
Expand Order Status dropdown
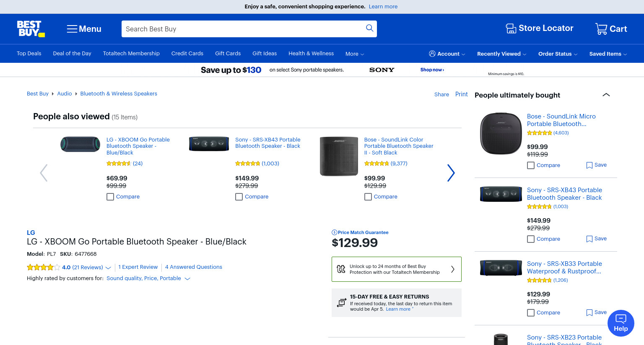558,54
